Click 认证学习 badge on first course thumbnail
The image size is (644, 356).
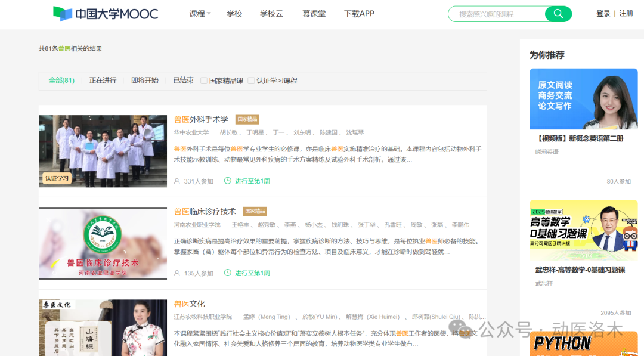coord(57,178)
